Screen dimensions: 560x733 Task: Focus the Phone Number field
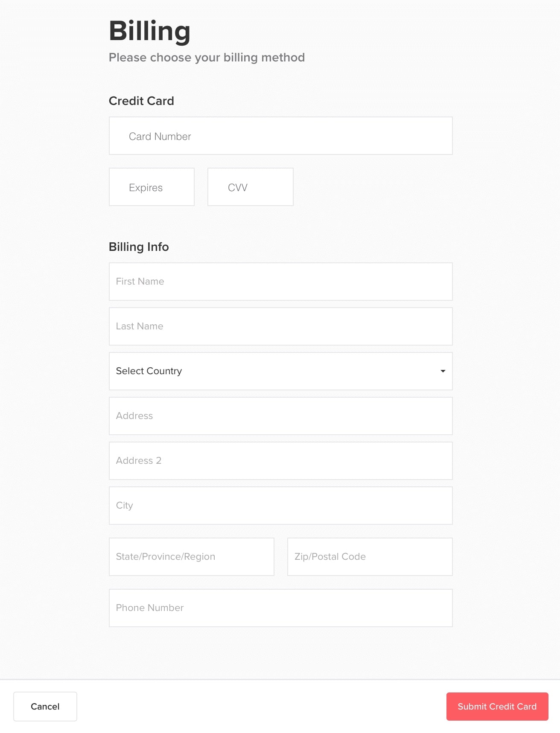[280, 608]
